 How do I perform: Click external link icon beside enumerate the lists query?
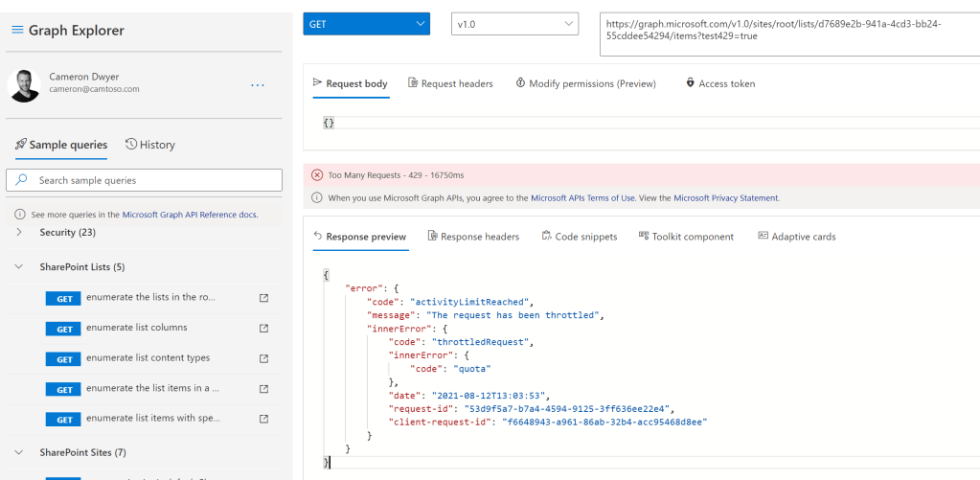(264, 298)
